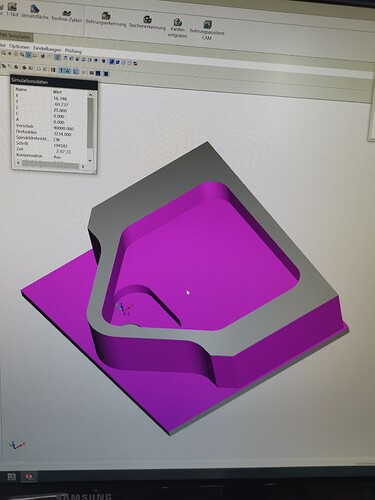Open the Prüfung menu
The image size is (375, 500).
73,51
